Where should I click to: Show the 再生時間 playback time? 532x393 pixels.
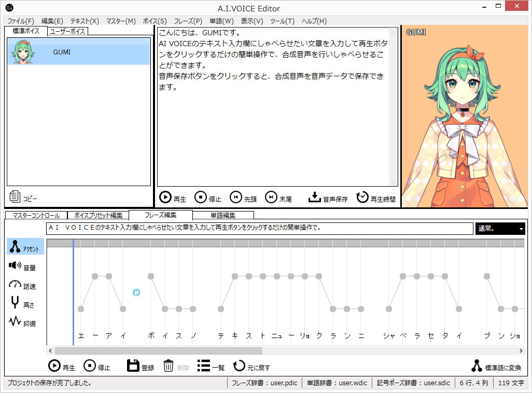click(x=376, y=198)
